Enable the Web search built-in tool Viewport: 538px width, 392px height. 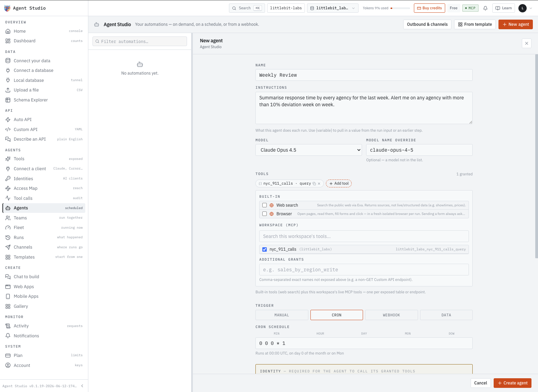(x=264, y=205)
